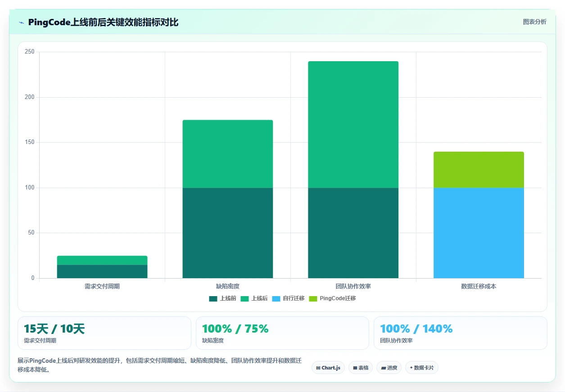The image size is (565, 392).
Task: Click the green 上线后 legend swatch
Action: click(244, 298)
